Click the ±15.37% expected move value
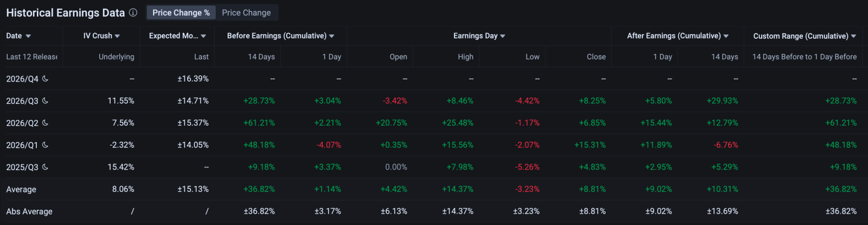This screenshot has width=868, height=225. (x=193, y=123)
